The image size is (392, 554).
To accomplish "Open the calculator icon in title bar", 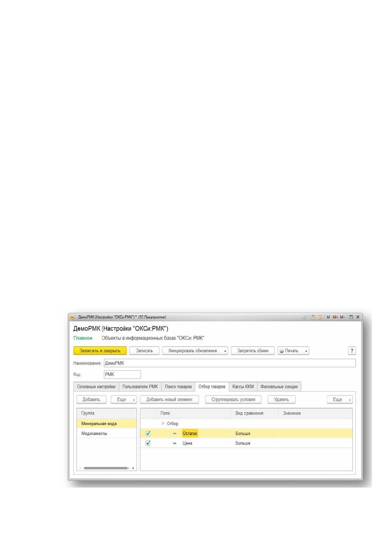I will coord(313,317).
